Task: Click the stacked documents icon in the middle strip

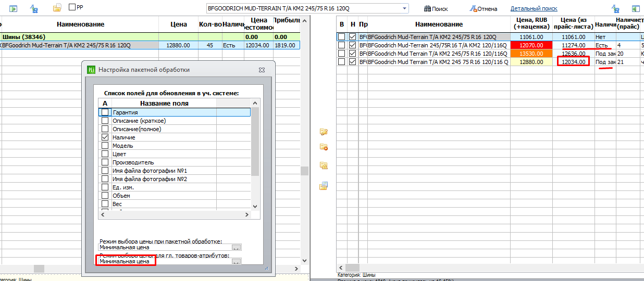Action: 324,185
